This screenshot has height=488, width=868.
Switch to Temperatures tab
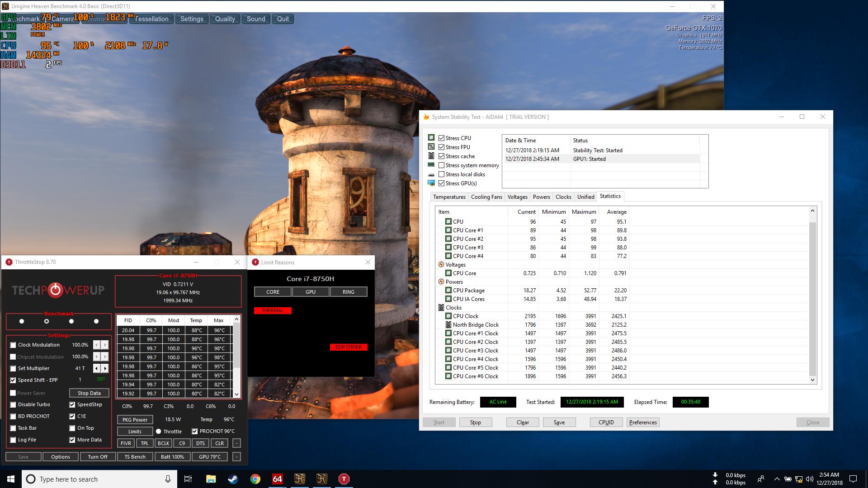tap(449, 197)
